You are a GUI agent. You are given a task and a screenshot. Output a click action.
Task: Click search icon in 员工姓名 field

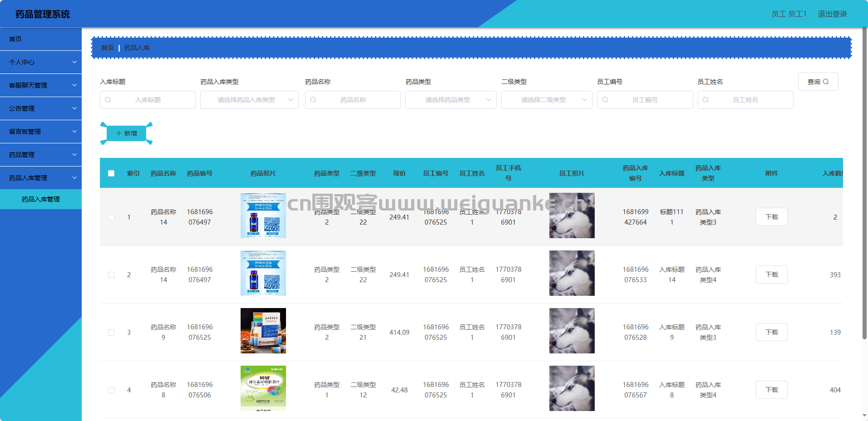[705, 100]
